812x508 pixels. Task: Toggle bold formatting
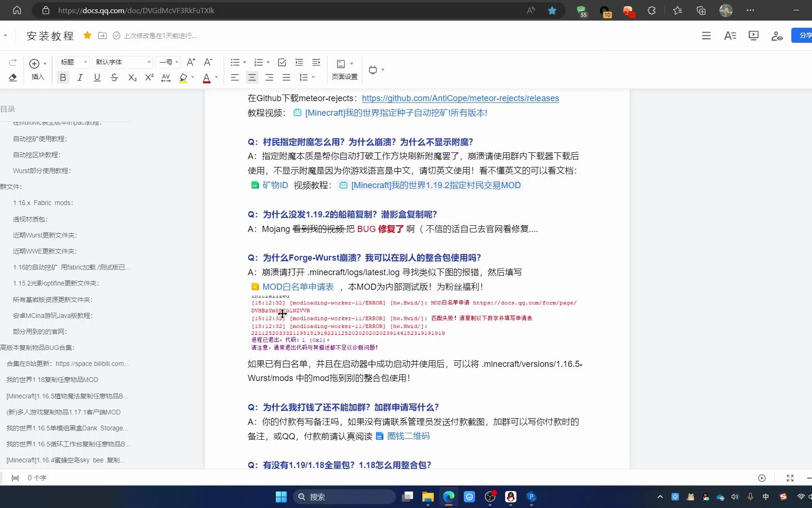63,78
